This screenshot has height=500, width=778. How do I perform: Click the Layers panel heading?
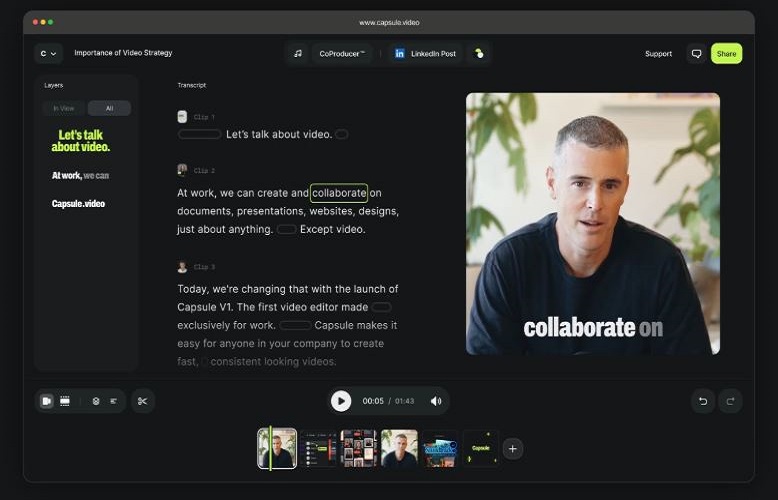pos(54,85)
